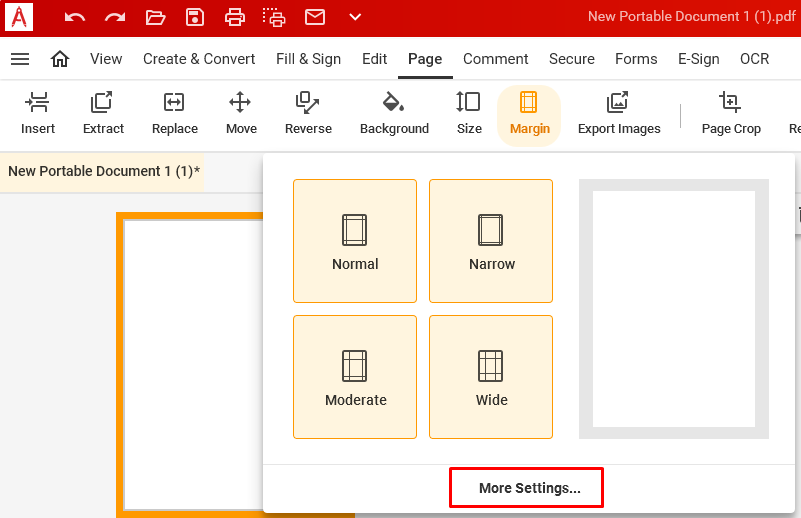Go to the Home icon
The height and width of the screenshot is (518, 801).
[60, 59]
